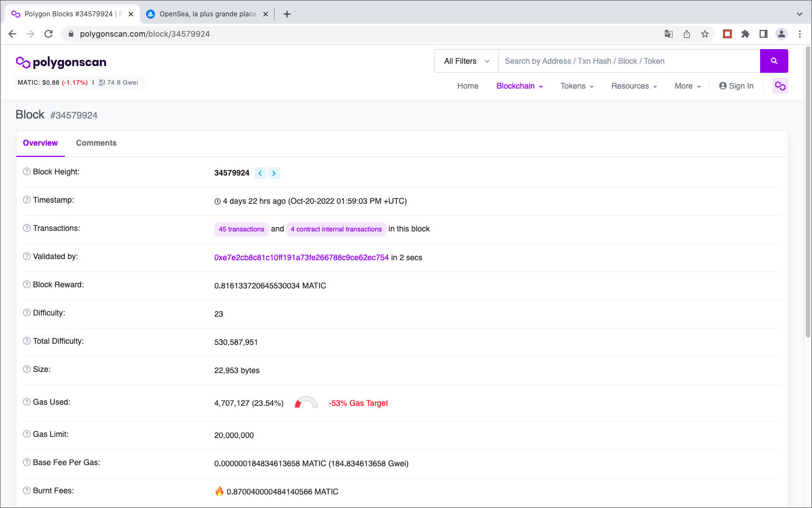Click the gas limit value 20,000,000
Screen dimensions: 812x508
[234, 435]
